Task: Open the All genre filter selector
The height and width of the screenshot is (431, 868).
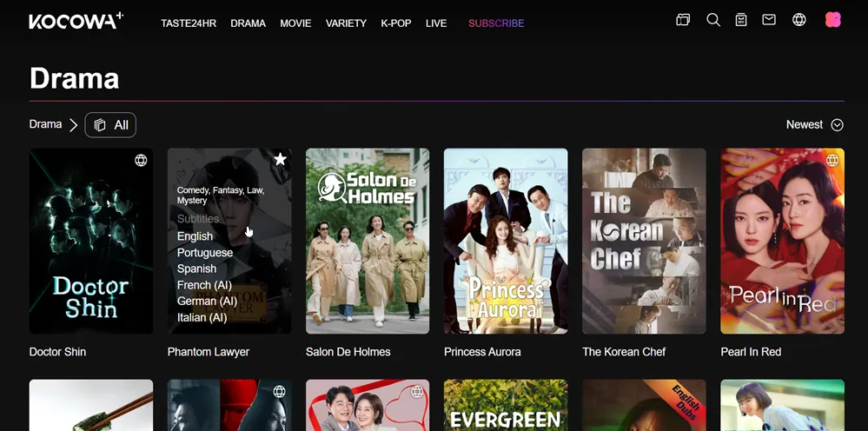Action: 110,125
